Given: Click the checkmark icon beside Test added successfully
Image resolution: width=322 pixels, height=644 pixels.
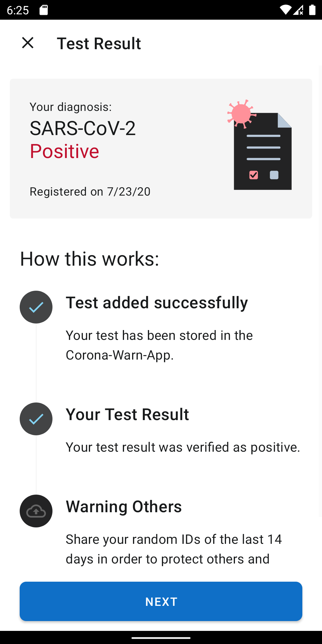Looking at the screenshot, I should pyautogui.click(x=36, y=307).
